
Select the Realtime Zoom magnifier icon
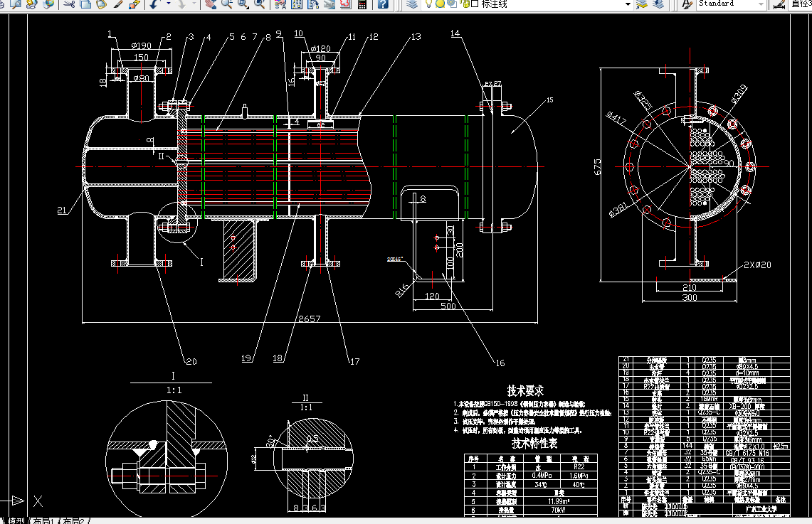point(226,4)
